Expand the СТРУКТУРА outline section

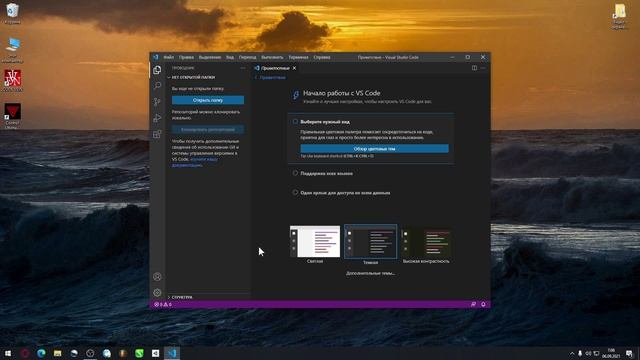click(208, 297)
